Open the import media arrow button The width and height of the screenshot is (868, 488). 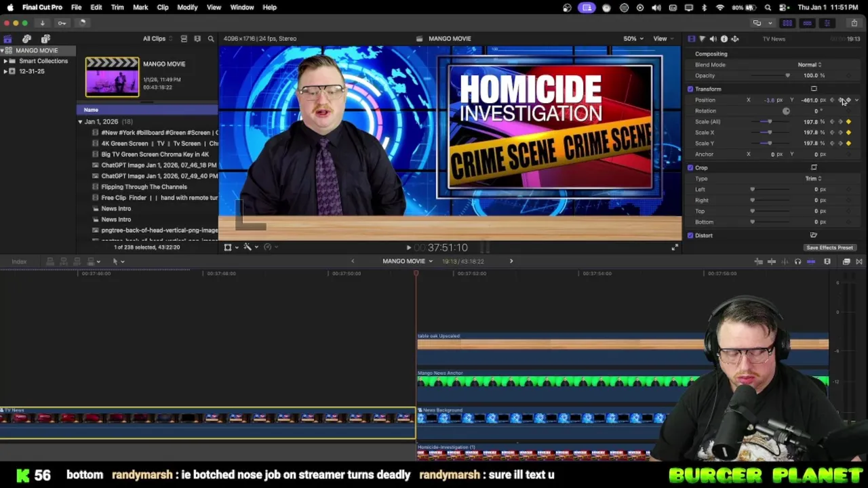coord(42,23)
